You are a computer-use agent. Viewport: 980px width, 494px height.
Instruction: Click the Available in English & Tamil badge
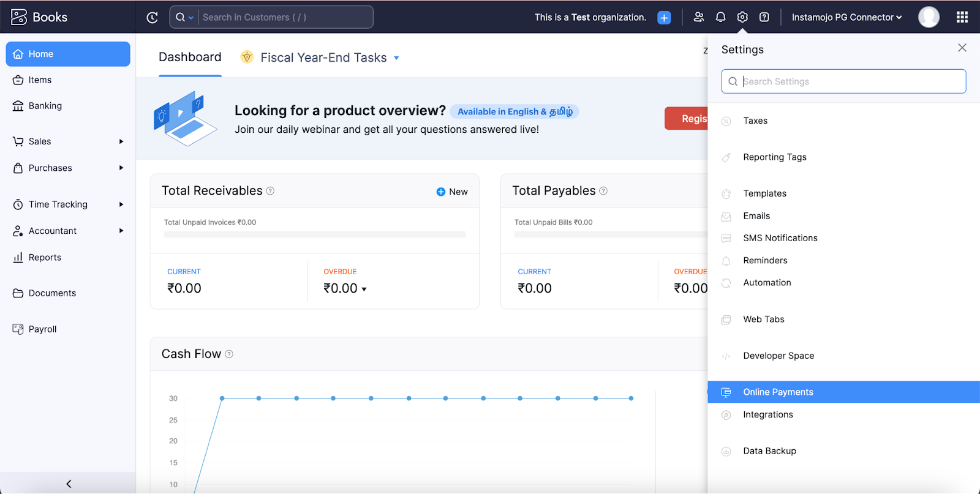[514, 111]
